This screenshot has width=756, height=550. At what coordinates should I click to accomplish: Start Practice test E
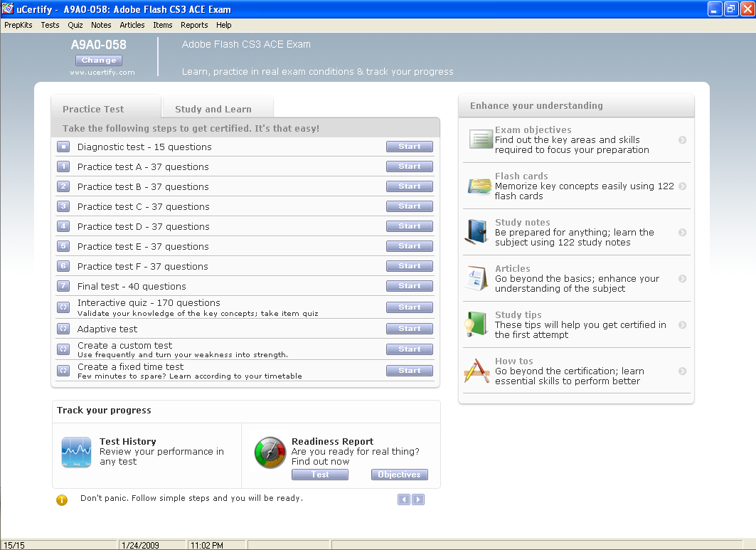tap(410, 246)
